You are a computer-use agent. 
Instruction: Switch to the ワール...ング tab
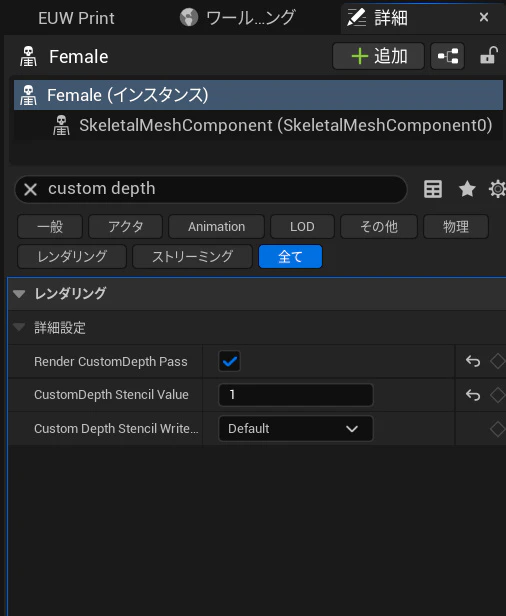point(237,18)
